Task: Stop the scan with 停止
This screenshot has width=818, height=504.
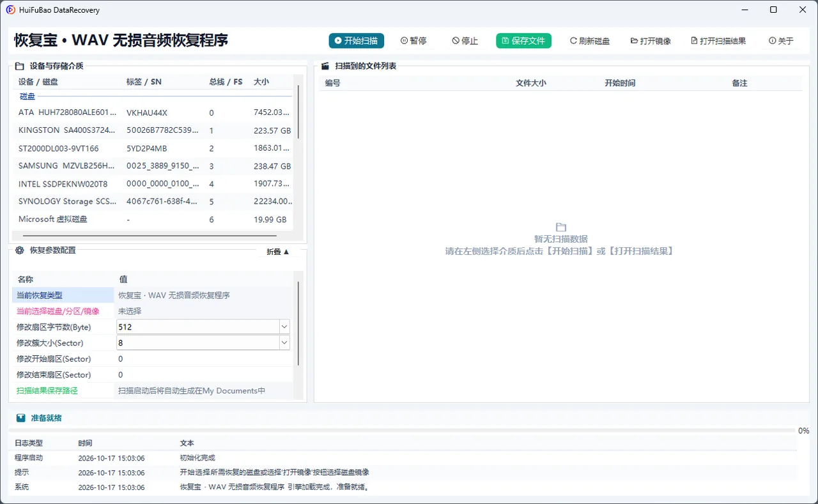Action: (465, 41)
